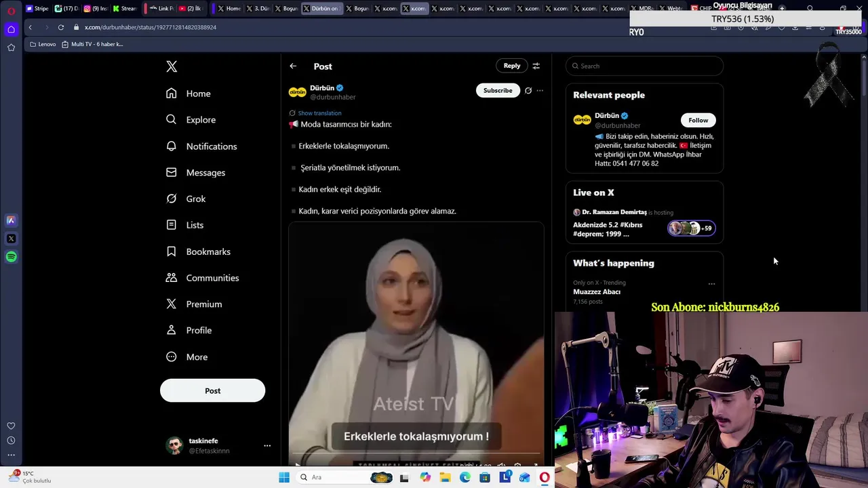
Task: Click the star bookmarks icon in Opera sidebar
Action: (11, 47)
